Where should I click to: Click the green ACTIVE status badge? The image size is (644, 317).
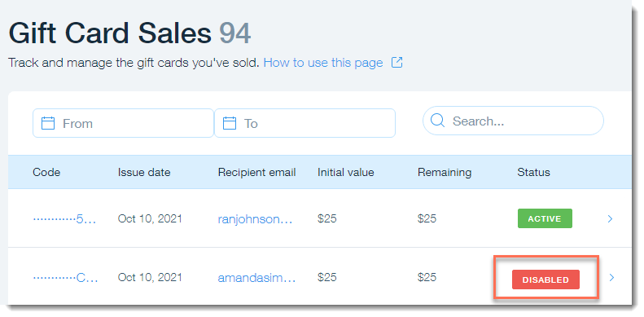[x=545, y=218]
